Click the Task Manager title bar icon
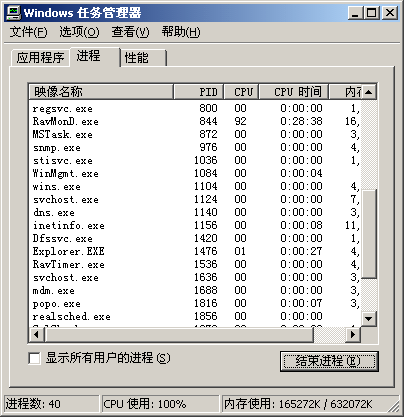404x417 pixels. coord(13,13)
